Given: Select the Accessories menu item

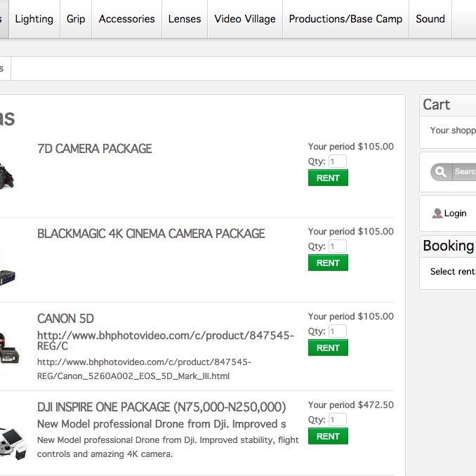Looking at the screenshot, I should [x=126, y=19].
